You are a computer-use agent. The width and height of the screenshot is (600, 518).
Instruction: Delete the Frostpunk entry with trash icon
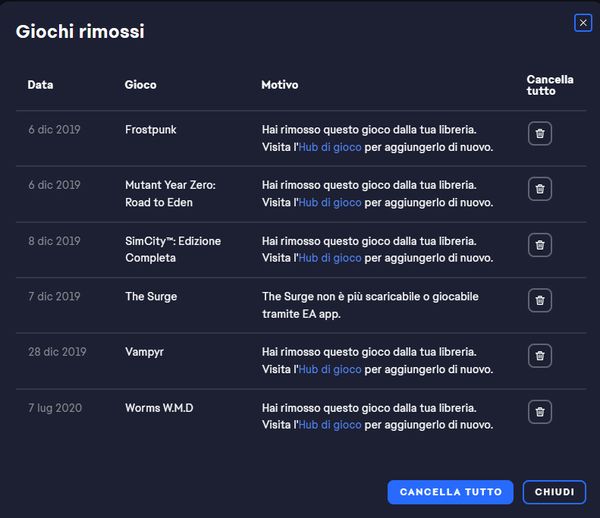[539, 133]
